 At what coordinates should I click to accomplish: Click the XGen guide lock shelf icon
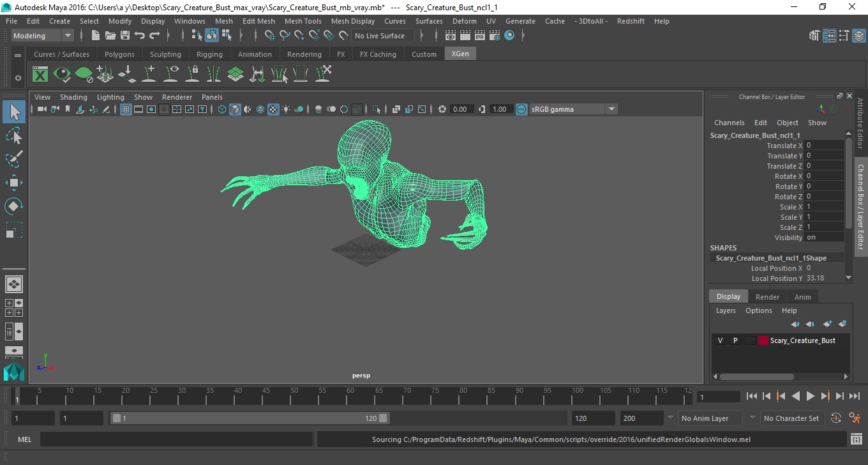tap(192, 74)
